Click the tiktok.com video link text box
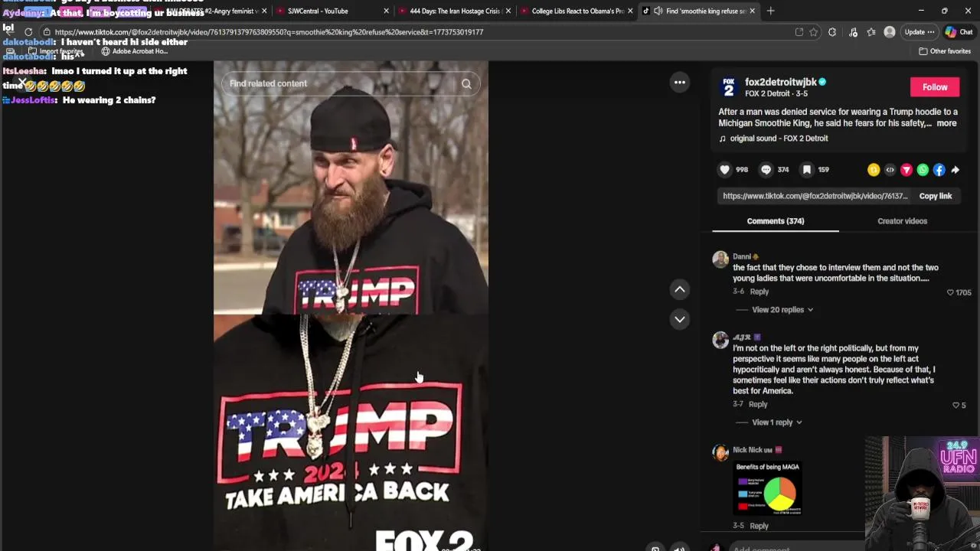This screenshot has height=551, width=980. (815, 196)
